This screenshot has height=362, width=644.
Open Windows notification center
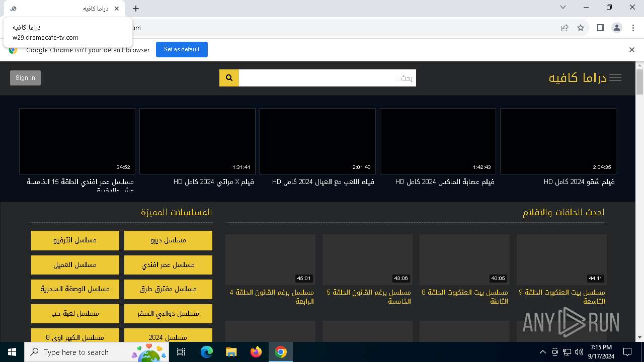point(627,352)
